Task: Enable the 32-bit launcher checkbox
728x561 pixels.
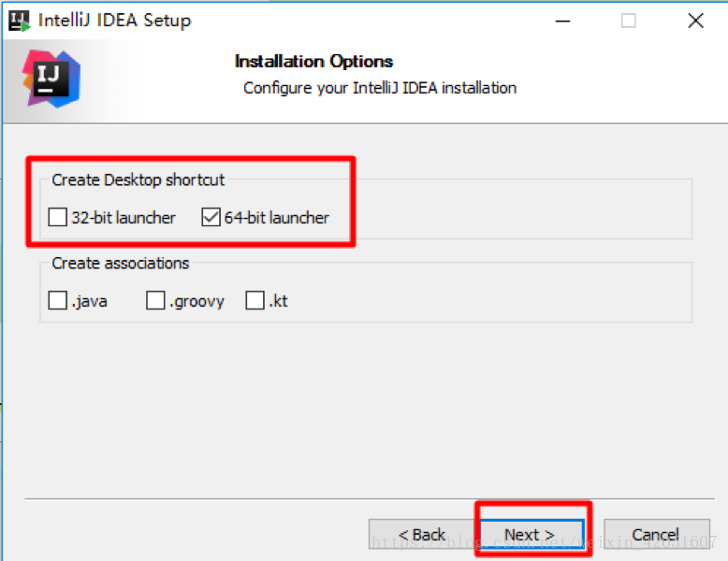Action: click(x=58, y=217)
